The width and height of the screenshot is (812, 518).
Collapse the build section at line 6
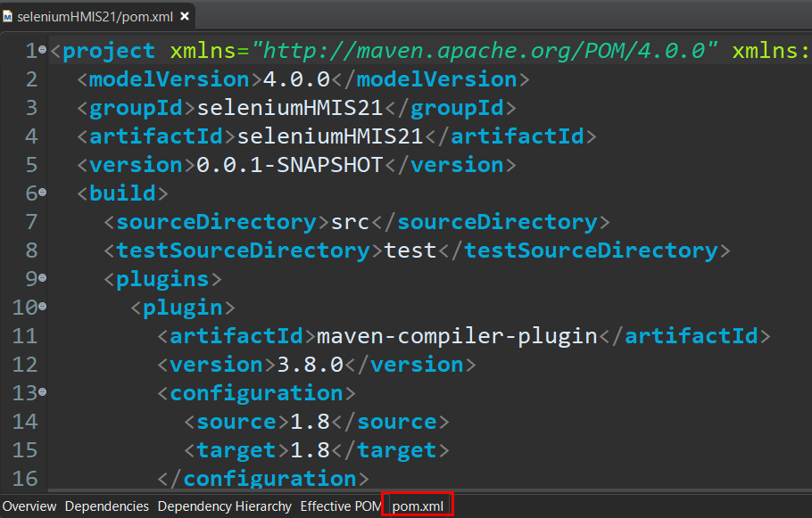[x=42, y=193]
